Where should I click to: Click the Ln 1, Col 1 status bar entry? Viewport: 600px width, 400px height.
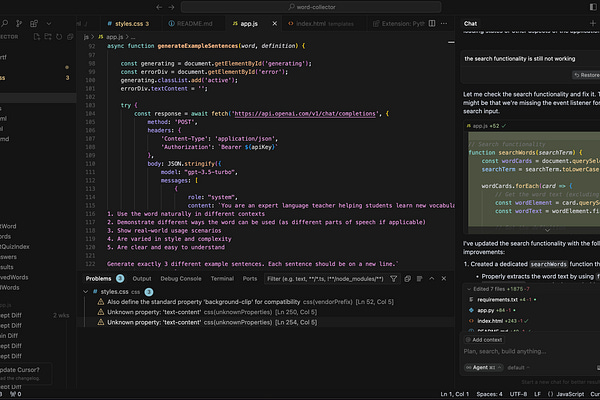tap(455, 394)
